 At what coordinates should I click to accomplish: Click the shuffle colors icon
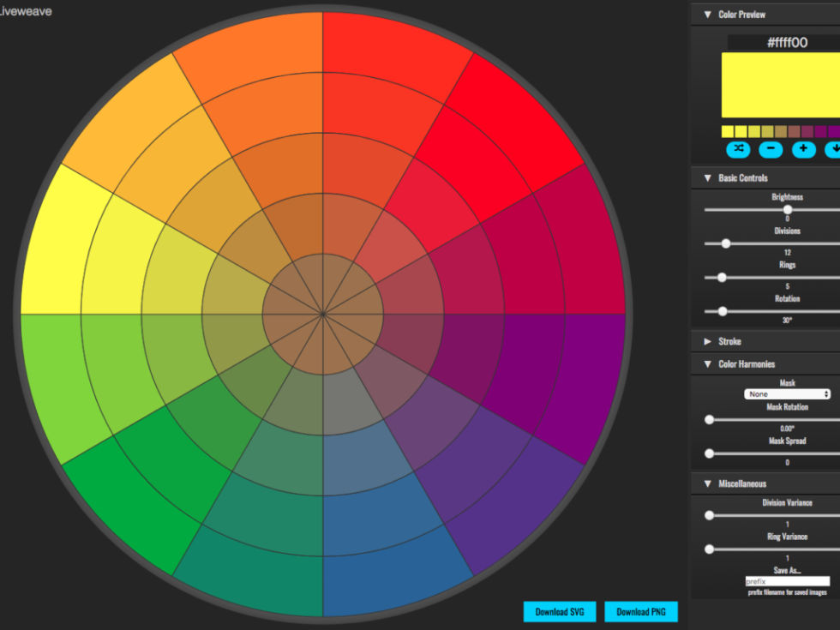[x=739, y=149]
